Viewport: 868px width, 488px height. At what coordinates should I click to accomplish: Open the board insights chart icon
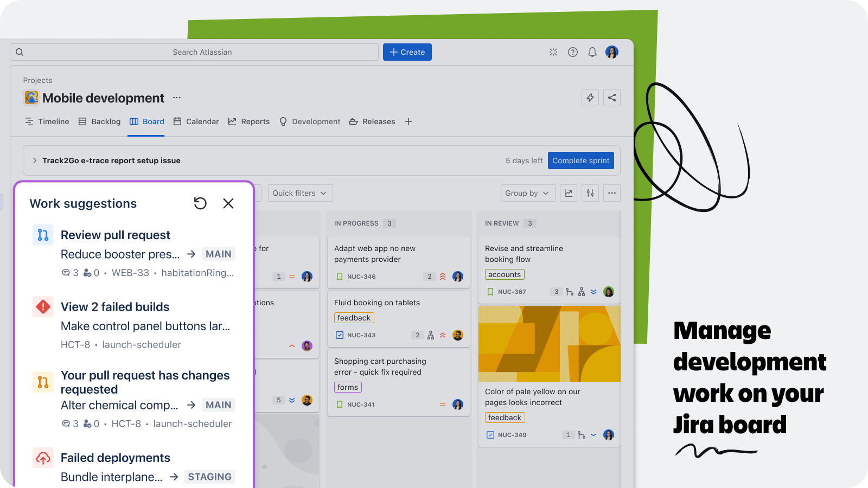pyautogui.click(x=569, y=193)
